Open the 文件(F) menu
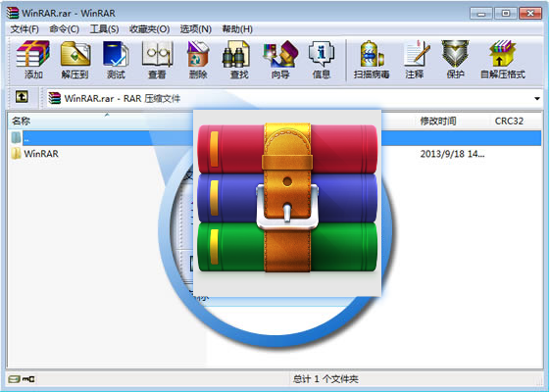 [25, 29]
